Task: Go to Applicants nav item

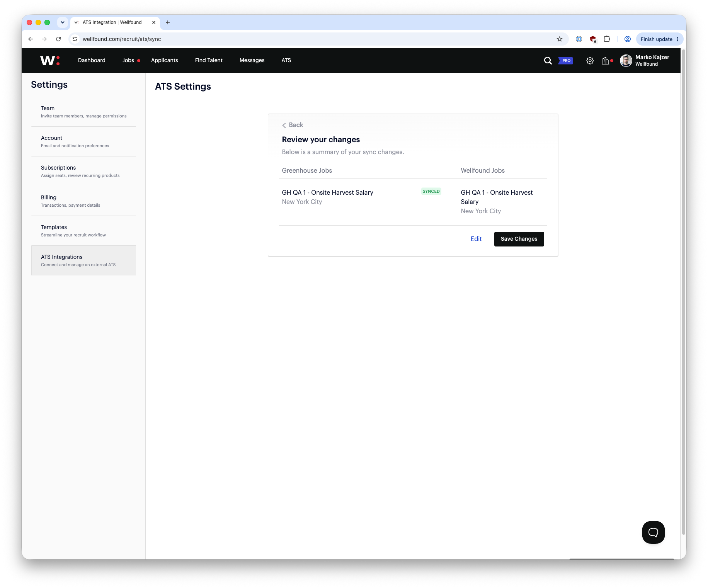Action: tap(165, 61)
